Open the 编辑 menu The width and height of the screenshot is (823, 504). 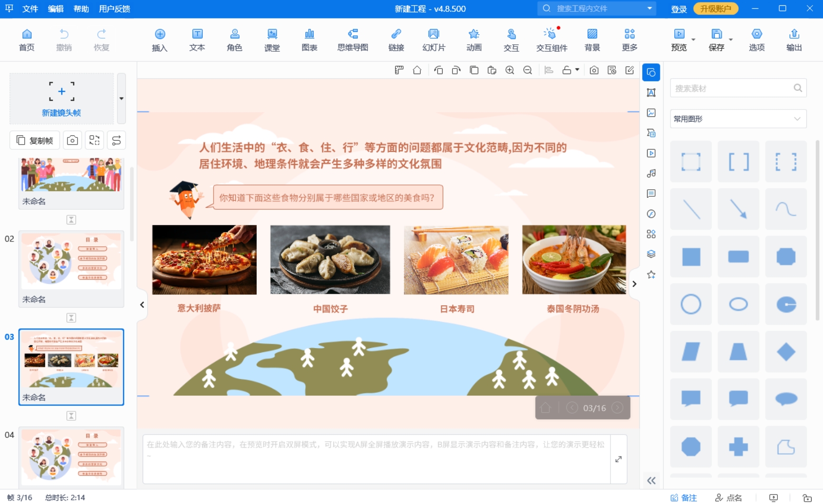(x=56, y=9)
